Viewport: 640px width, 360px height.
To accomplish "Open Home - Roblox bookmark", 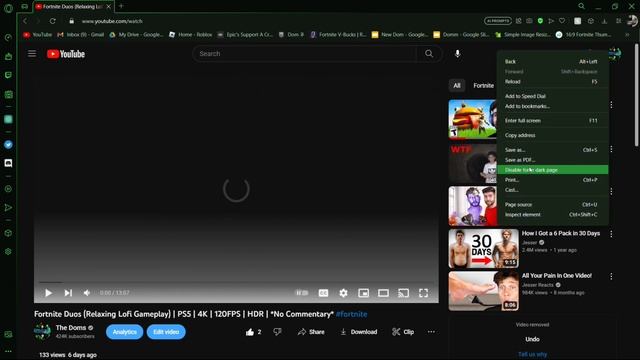I will click(190, 35).
